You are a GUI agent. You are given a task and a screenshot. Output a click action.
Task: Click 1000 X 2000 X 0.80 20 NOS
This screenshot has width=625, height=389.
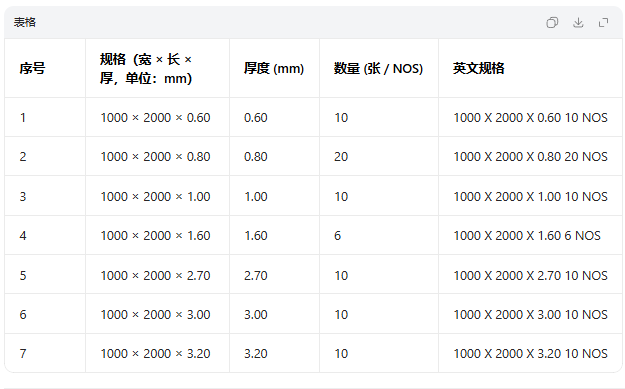coord(531,157)
